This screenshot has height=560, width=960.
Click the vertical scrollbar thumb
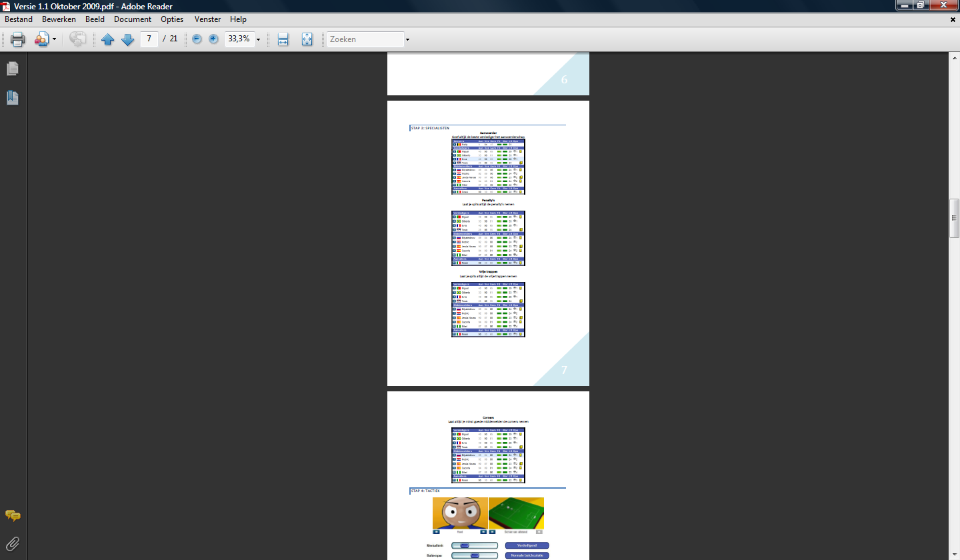point(954,219)
